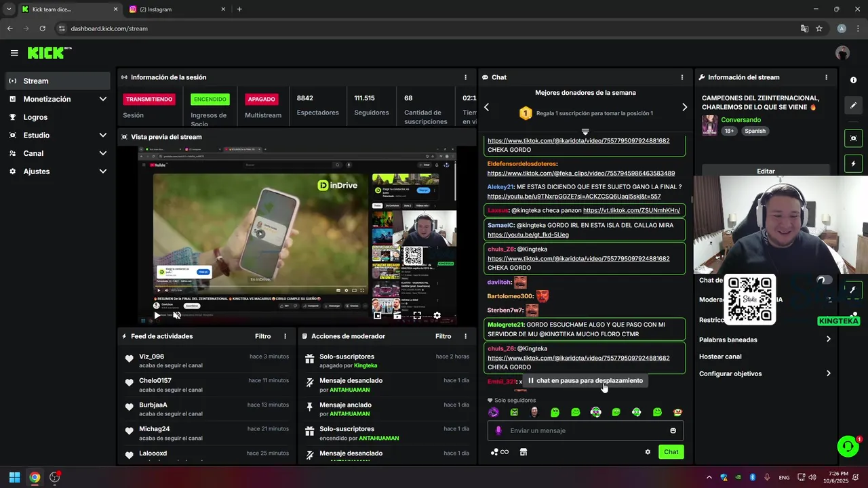The image size is (868, 488).
Task: Click the purple microphone icon in message box
Action: click(x=498, y=430)
